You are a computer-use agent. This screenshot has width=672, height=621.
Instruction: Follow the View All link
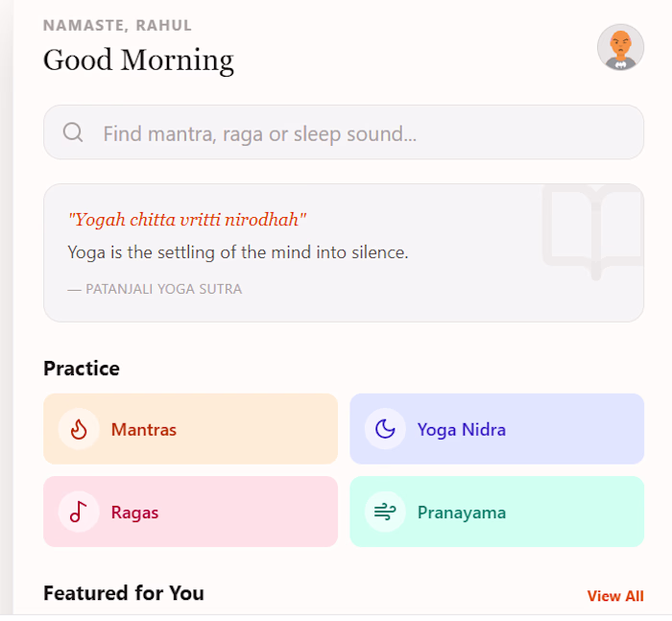point(615,596)
